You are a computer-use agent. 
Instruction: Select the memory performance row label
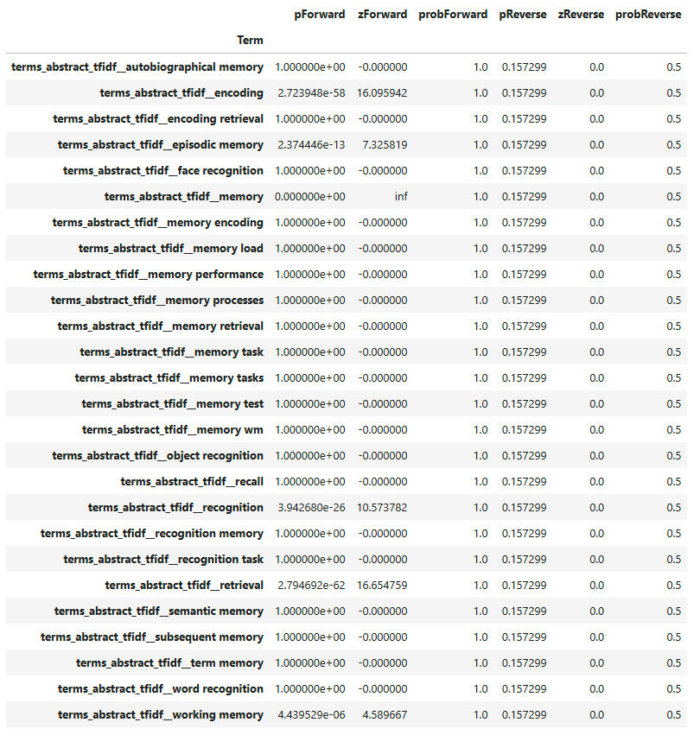(149, 274)
